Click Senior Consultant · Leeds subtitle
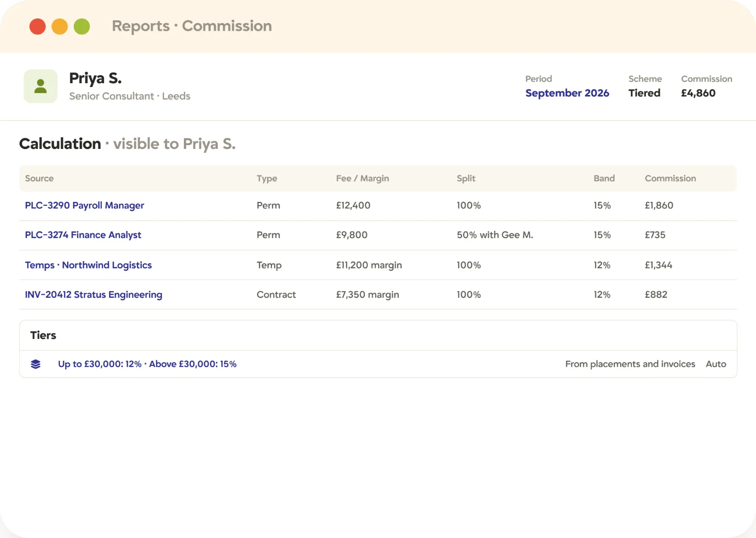Screen dimensions: 756x538 tap(129, 96)
